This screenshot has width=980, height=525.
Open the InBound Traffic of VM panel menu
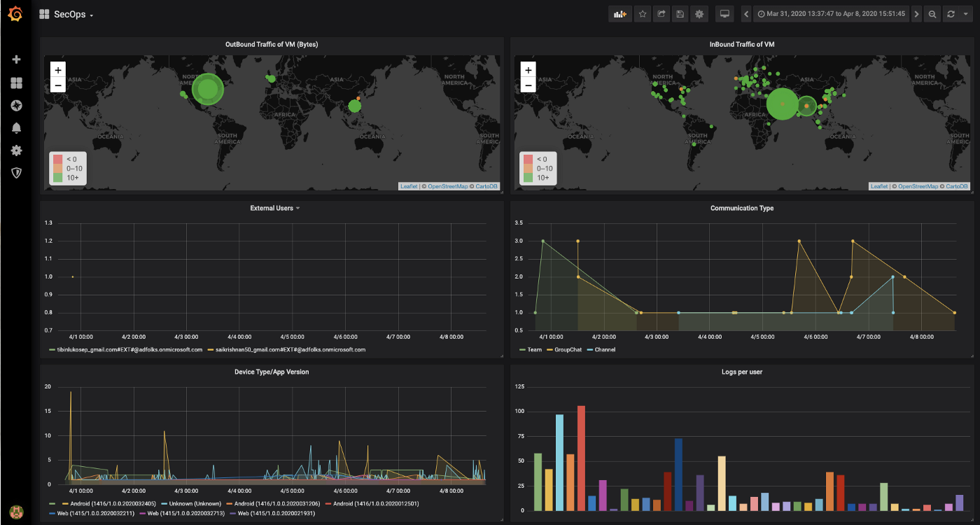point(742,44)
